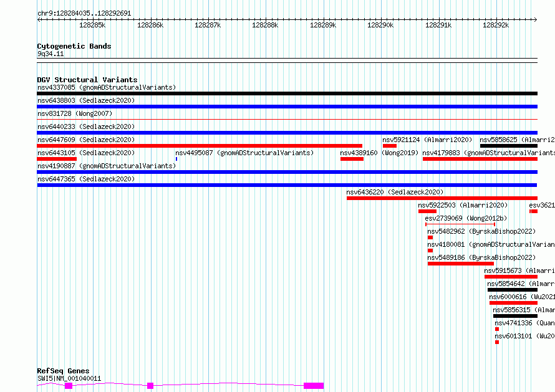Screen dimensions: 555x392
Task: Open nsv6436220 (Sedlazeck2020) label
Action: tap(395, 192)
